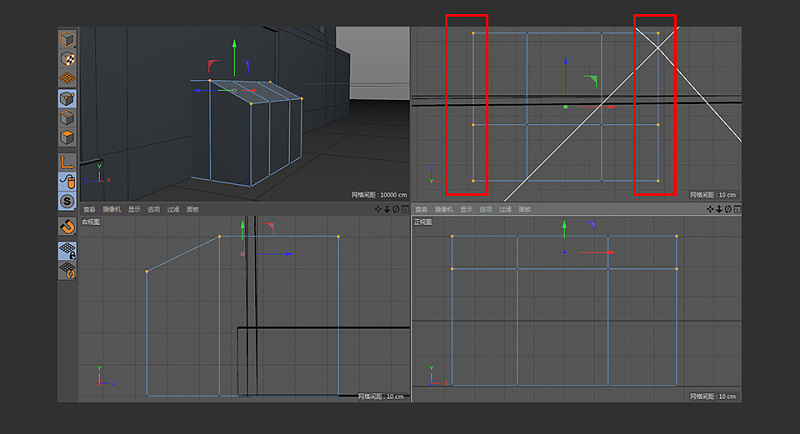The width and height of the screenshot is (800, 434).
Task: Click zoom-camera icon in right-view viewport header
Action: click(387, 209)
